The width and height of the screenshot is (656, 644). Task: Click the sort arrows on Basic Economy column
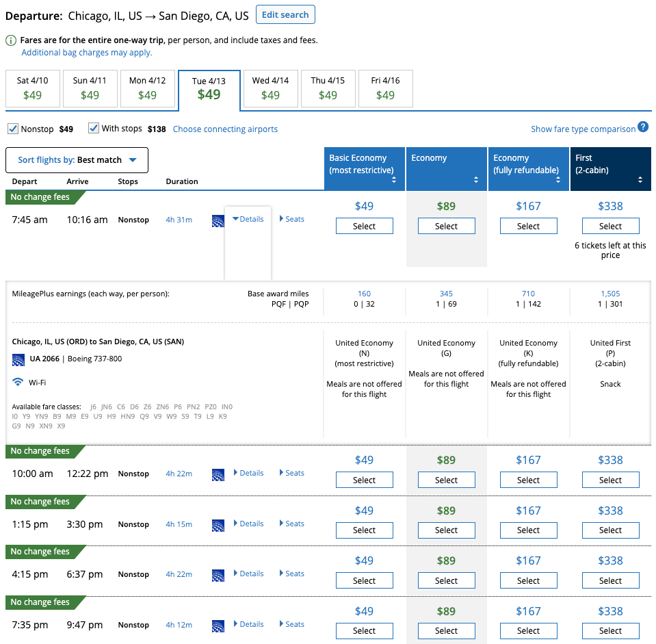tap(394, 181)
